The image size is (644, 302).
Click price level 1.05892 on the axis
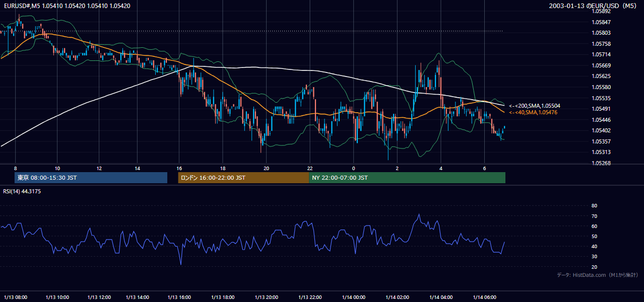(601, 11)
